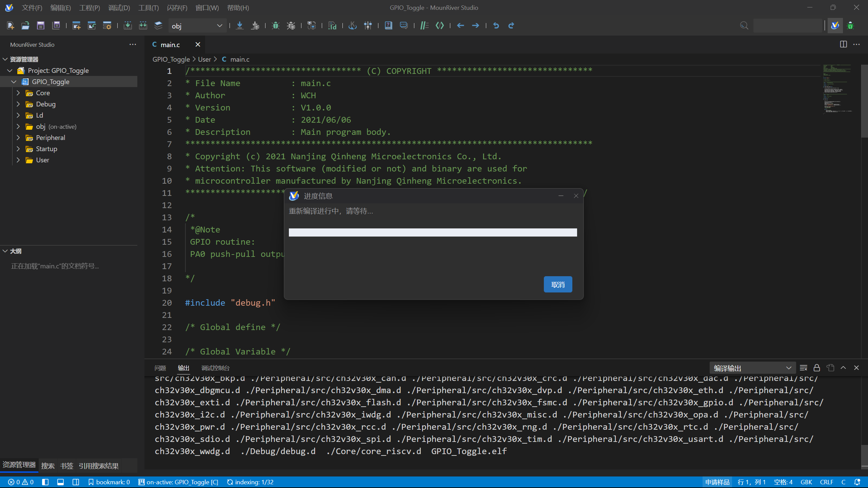Click the split editor icon

pyautogui.click(x=843, y=44)
